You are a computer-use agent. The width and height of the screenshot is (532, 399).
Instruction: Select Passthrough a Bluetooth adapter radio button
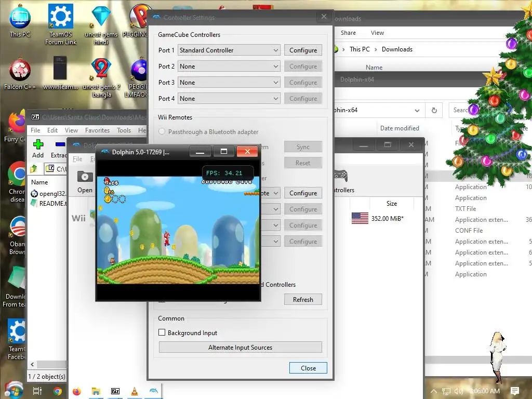[162, 131]
